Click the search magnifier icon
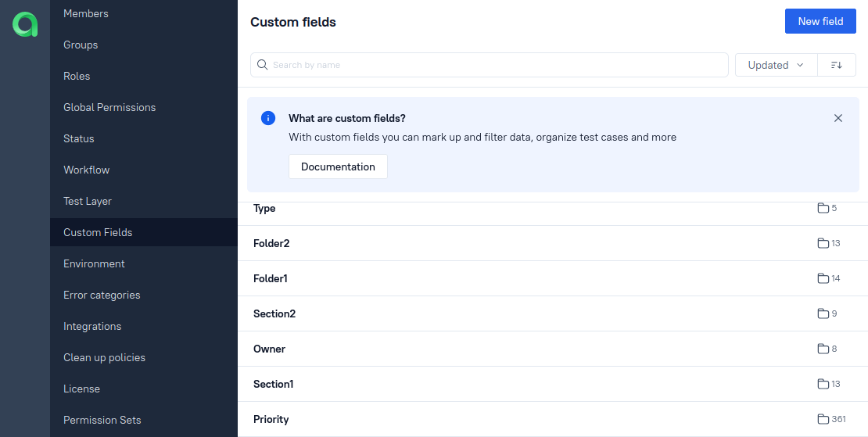The height and width of the screenshot is (437, 868). coord(263,65)
